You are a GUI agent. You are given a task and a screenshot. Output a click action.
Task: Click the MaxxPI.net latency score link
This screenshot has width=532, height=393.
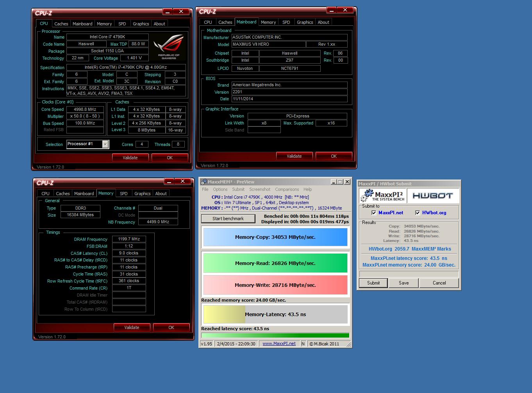(409, 258)
